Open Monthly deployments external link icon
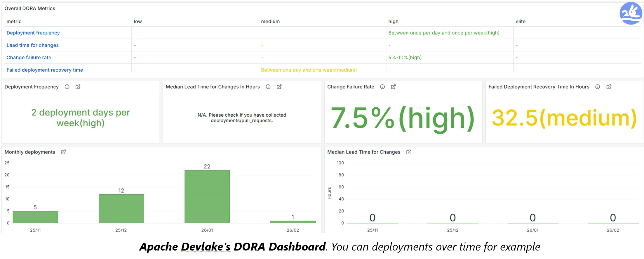Screen dimensions: 644x259 point(63,152)
